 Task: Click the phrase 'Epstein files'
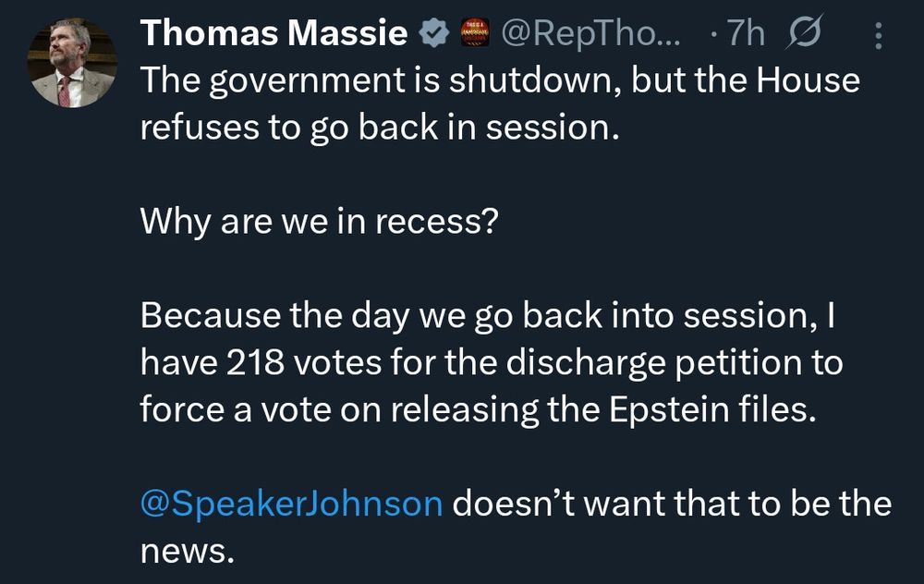point(713,409)
